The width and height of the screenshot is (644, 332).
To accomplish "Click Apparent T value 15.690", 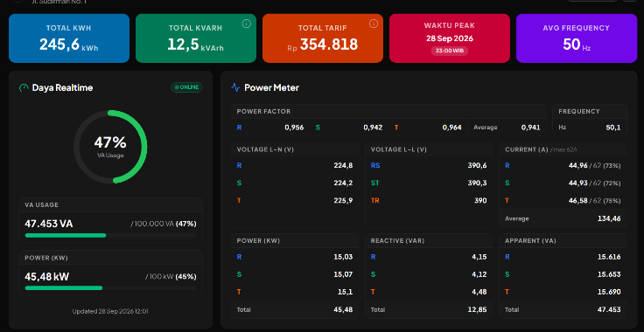I will point(609,292).
